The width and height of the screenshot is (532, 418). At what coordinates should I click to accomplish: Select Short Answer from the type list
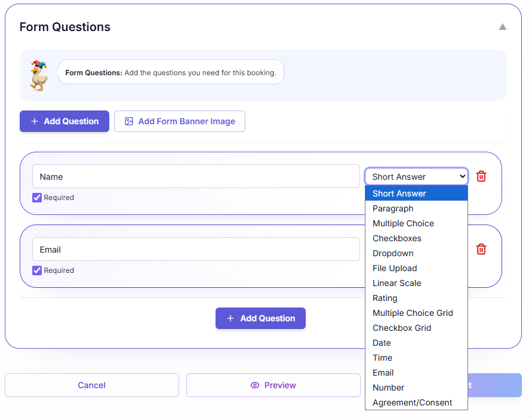416,193
